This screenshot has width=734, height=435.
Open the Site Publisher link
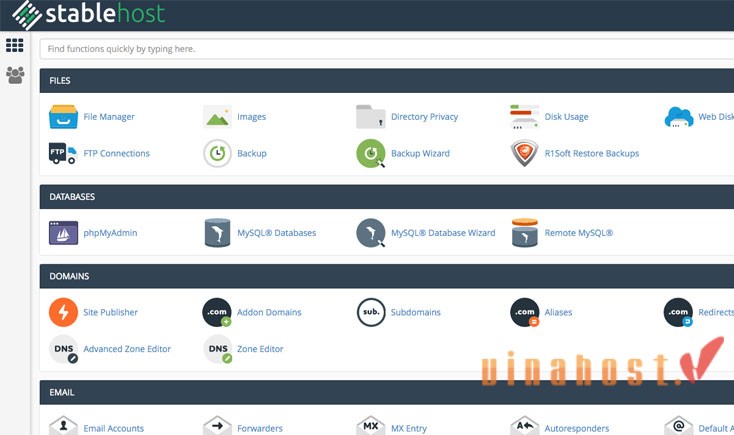pyautogui.click(x=110, y=312)
